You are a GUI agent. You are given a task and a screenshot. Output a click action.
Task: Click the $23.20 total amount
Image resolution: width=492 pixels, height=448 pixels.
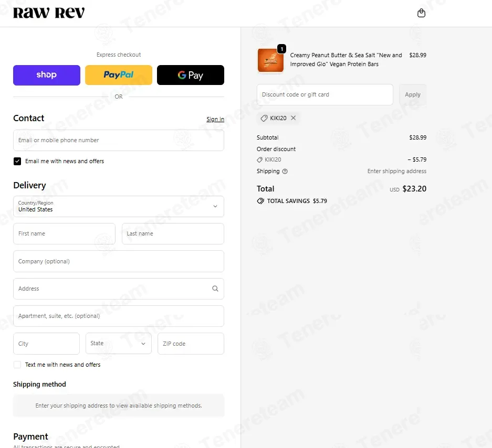[x=414, y=189]
